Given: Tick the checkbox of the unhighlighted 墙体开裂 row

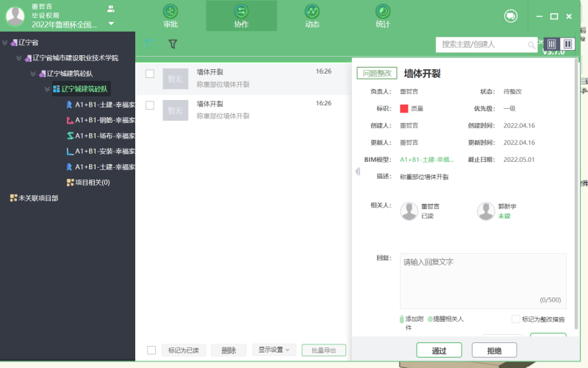Looking at the screenshot, I should [x=150, y=105].
